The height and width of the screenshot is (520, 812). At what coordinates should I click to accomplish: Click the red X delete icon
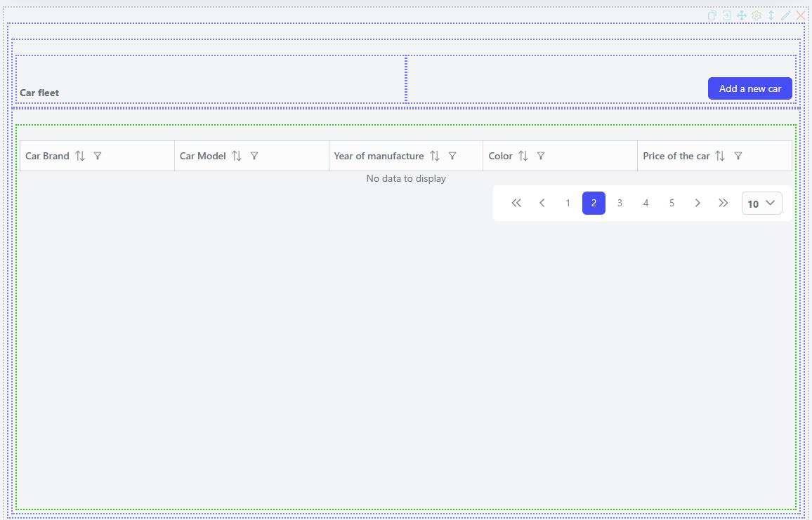801,15
